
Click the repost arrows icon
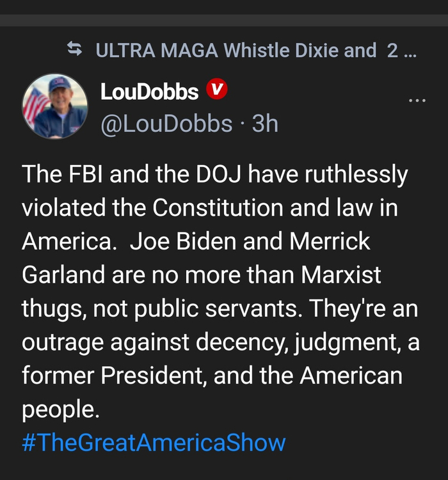click(x=75, y=49)
